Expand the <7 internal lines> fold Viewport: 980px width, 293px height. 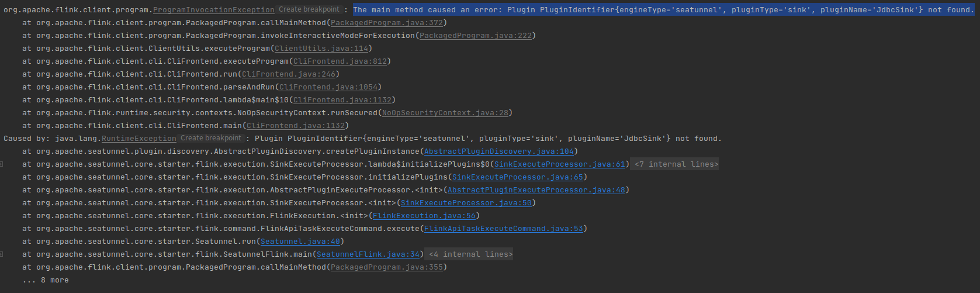(676, 164)
